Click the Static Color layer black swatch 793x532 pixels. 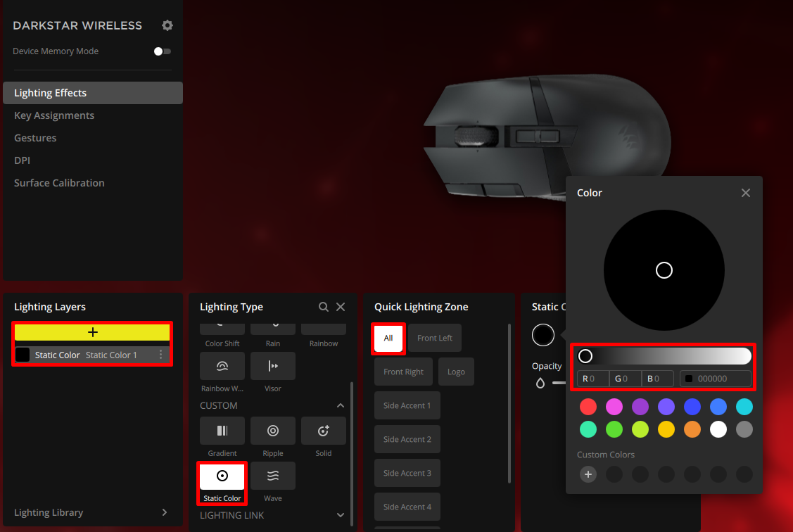tap(23, 355)
